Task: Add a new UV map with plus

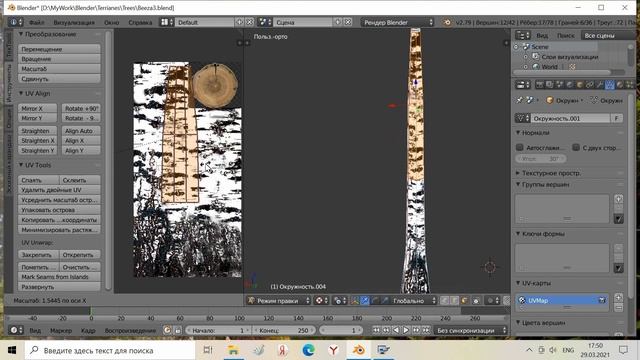Action: point(618,298)
